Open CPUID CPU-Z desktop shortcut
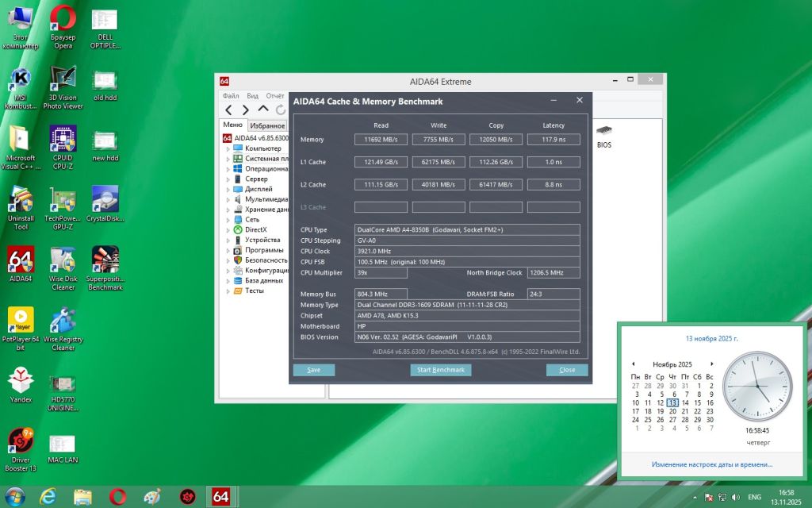The image size is (812, 508). pos(63,148)
